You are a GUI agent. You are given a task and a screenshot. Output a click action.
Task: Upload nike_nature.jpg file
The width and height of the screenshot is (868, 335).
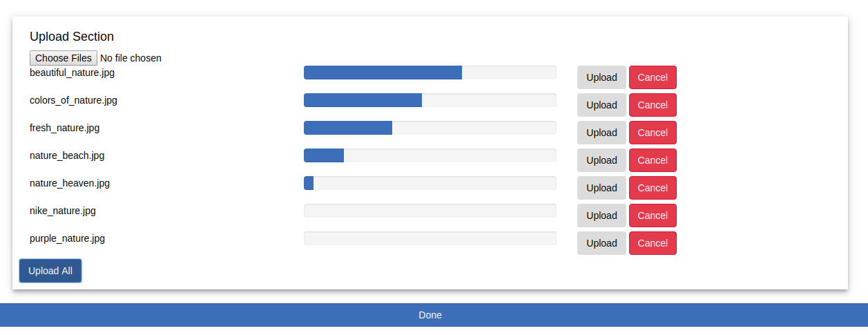pos(601,216)
